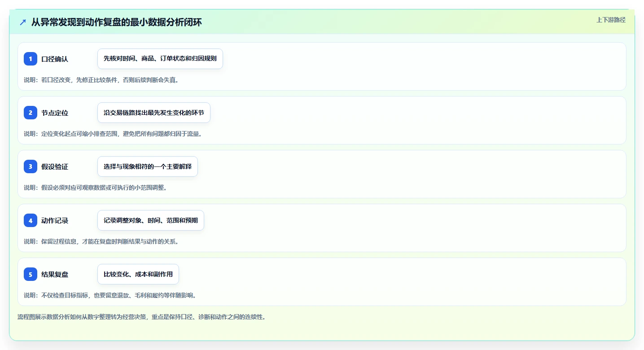Click the 口径确认 step title

click(55, 59)
